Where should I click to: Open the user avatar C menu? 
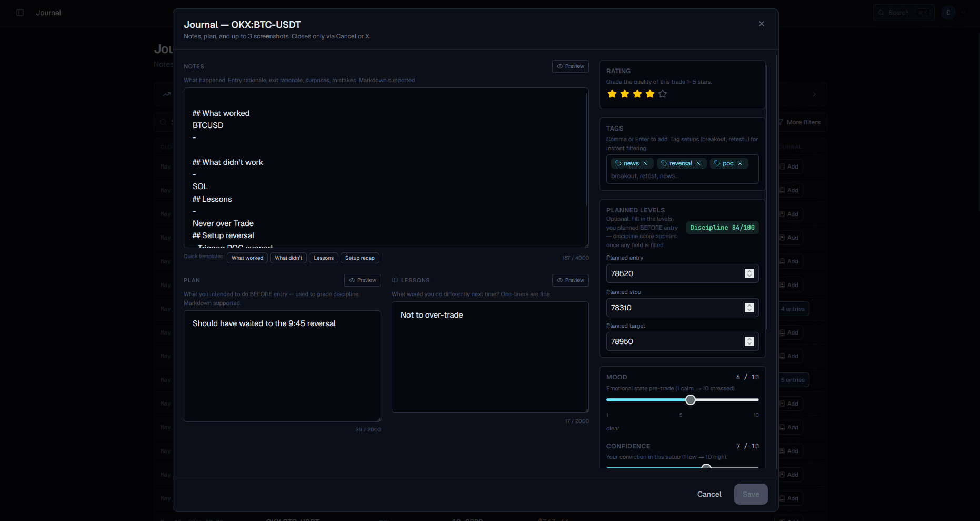(x=948, y=13)
